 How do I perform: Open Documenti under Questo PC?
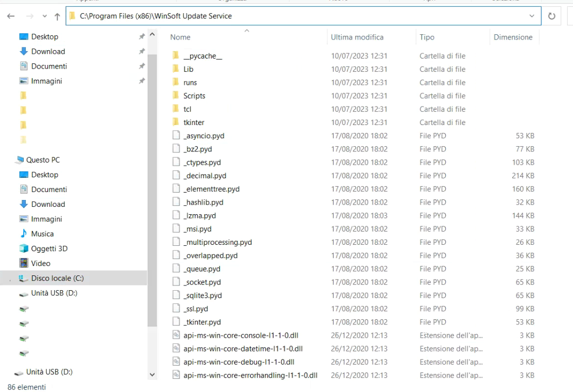click(49, 189)
